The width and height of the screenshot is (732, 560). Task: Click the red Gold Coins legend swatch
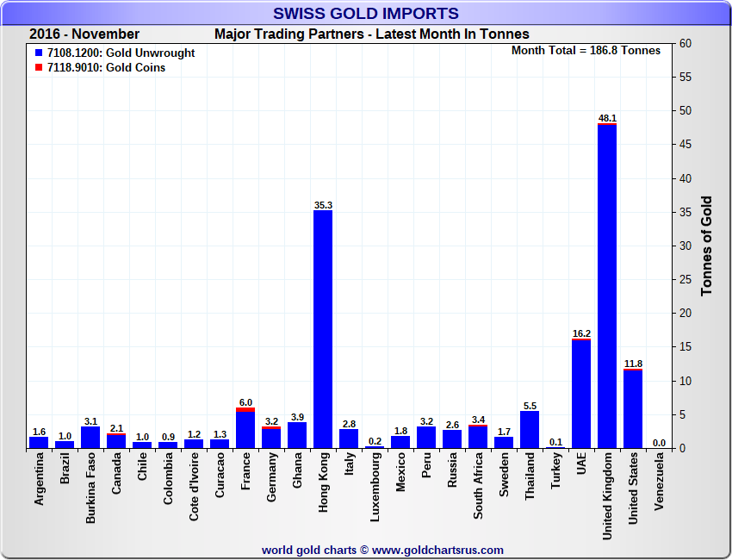click(39, 68)
